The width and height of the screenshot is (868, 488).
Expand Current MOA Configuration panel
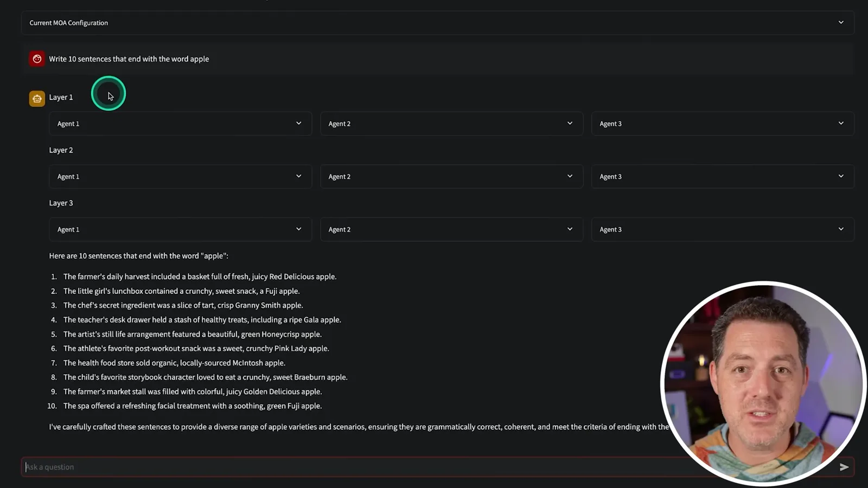(438, 23)
